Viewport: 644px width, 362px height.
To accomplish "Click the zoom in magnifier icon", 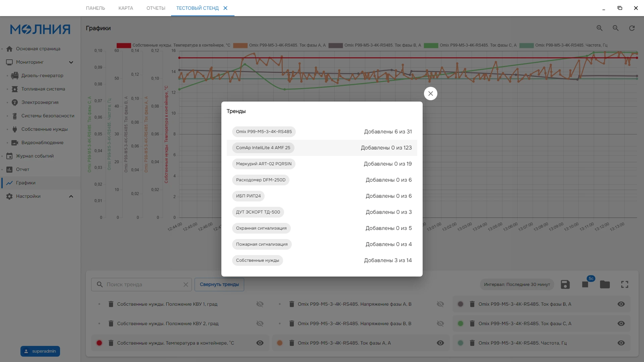I will tap(599, 28).
